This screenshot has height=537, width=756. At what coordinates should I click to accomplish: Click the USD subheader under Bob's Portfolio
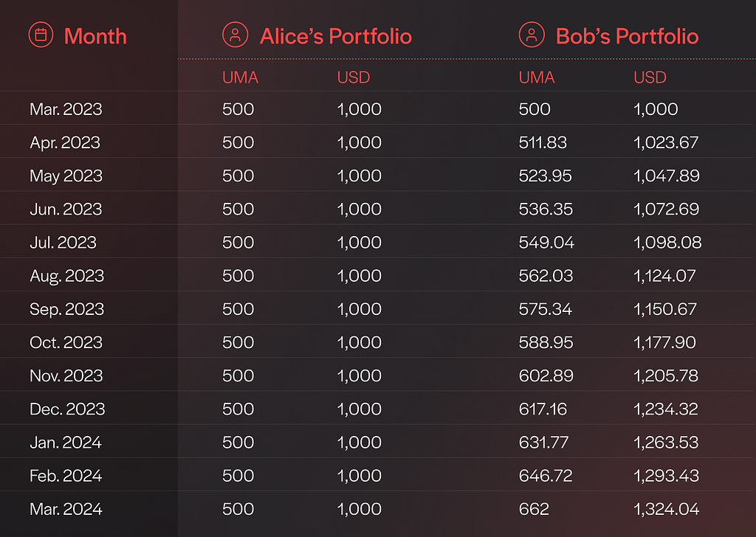point(650,77)
